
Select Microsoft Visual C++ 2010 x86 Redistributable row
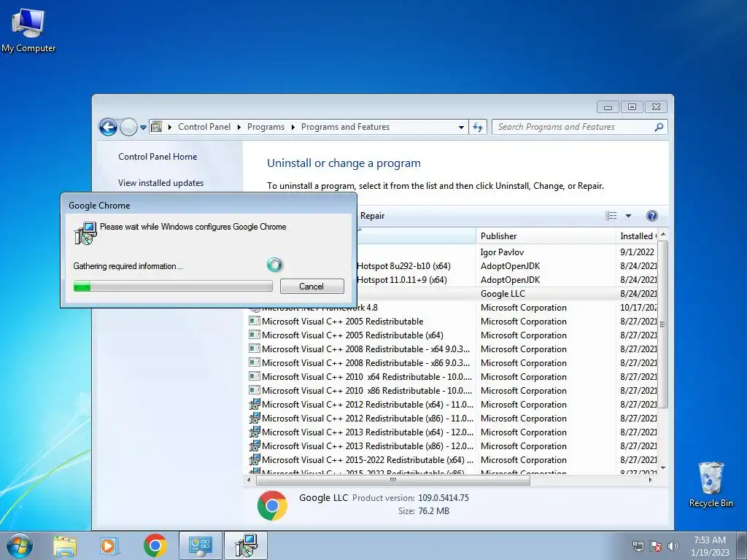452,391
